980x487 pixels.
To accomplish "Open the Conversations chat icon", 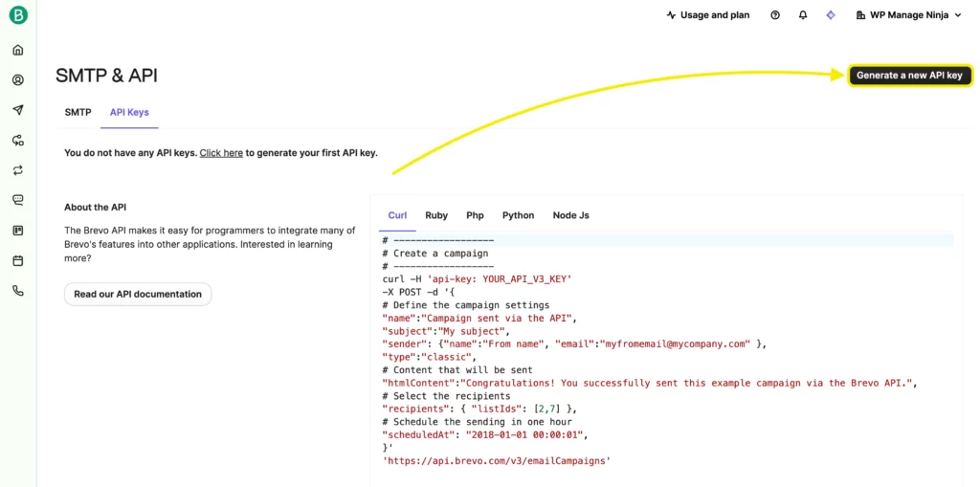I will pos(18,200).
